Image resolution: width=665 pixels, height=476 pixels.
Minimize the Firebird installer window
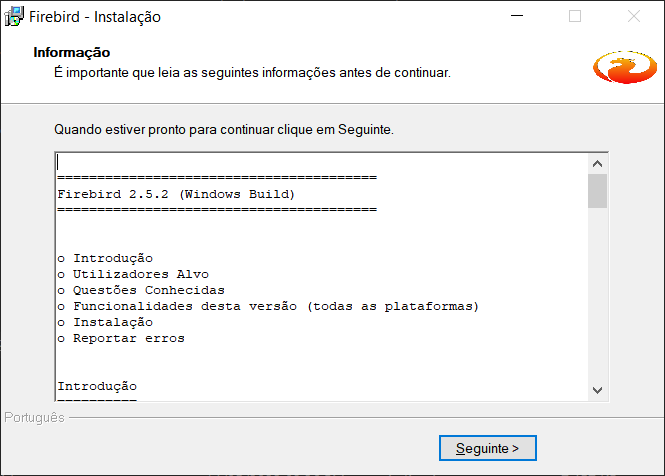pos(516,17)
